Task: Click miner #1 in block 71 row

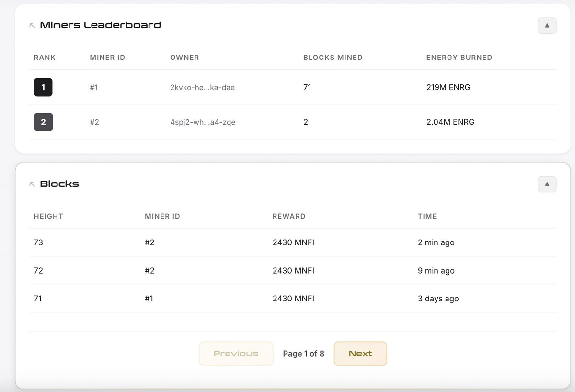Action: 149,299
